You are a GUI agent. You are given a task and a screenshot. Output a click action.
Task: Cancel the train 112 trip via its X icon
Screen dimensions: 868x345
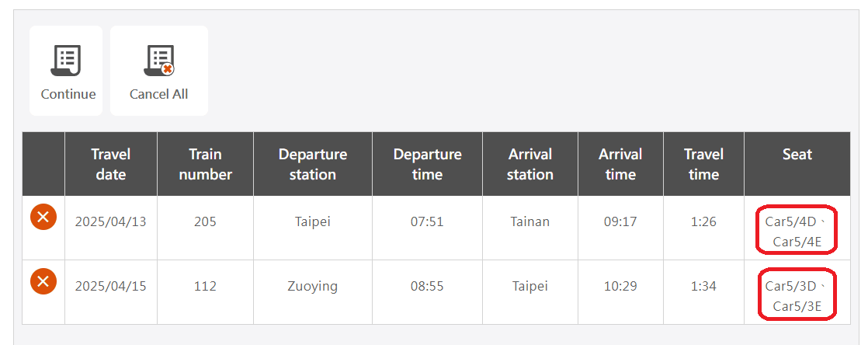[43, 281]
